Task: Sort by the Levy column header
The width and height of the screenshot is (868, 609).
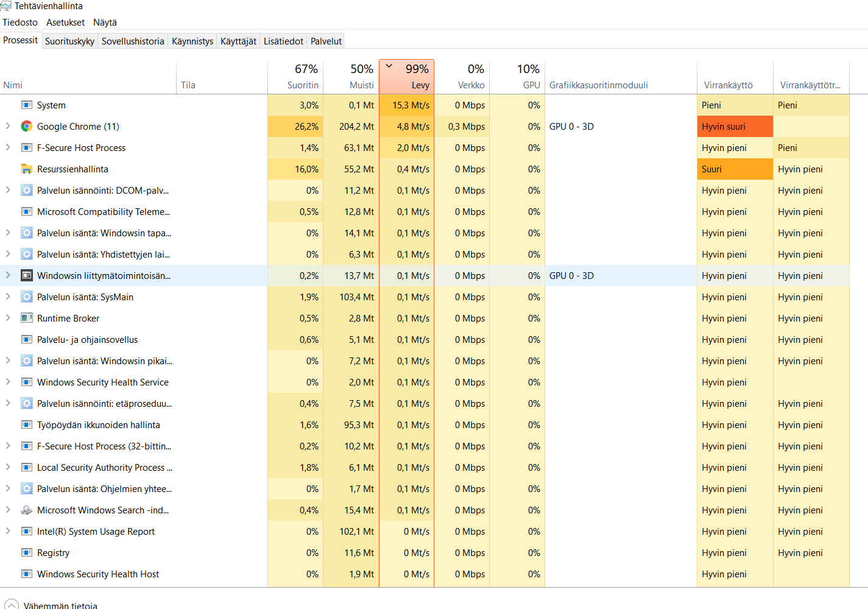Action: pos(406,77)
